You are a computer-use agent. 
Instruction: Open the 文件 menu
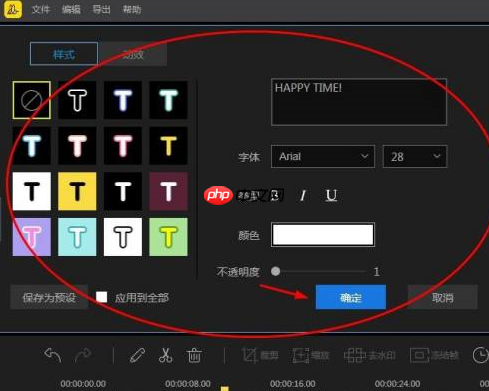41,9
